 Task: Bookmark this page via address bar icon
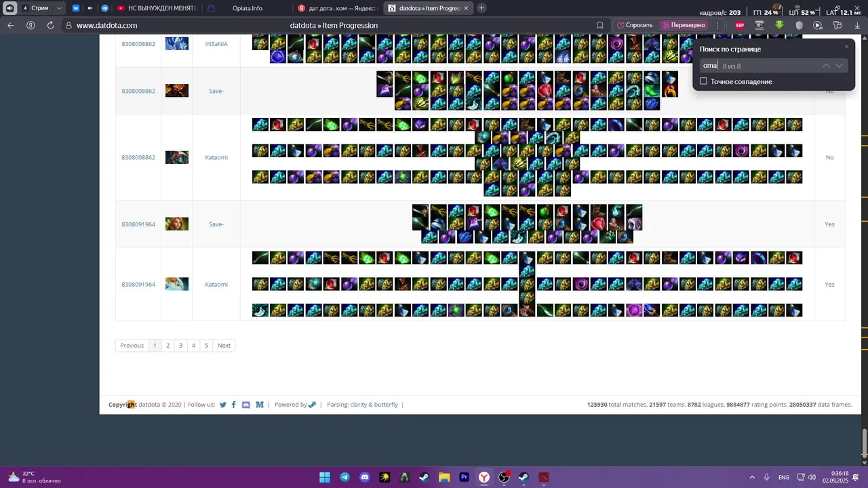(600, 25)
